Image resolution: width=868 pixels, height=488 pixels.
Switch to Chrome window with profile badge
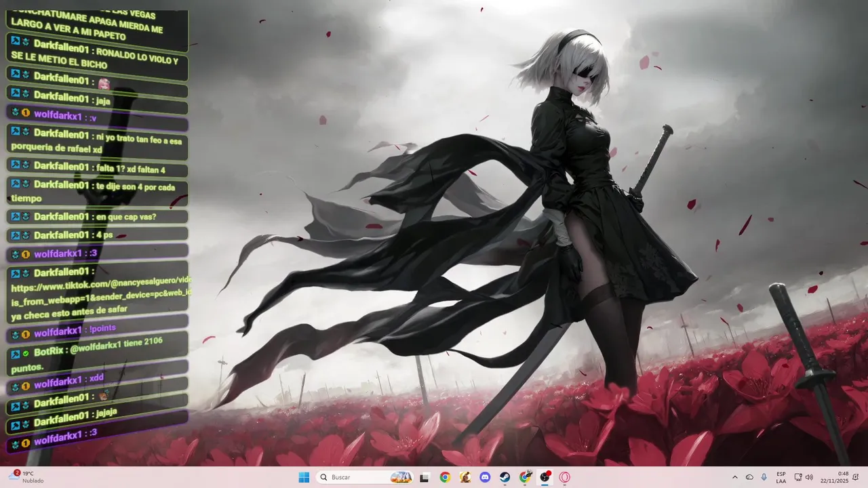pos(526,477)
